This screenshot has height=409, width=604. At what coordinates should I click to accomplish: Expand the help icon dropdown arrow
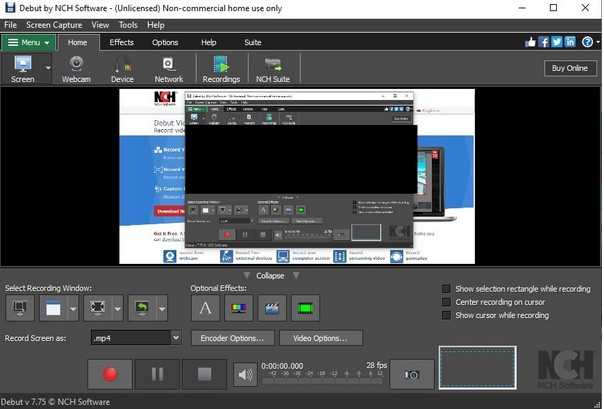[x=598, y=42]
